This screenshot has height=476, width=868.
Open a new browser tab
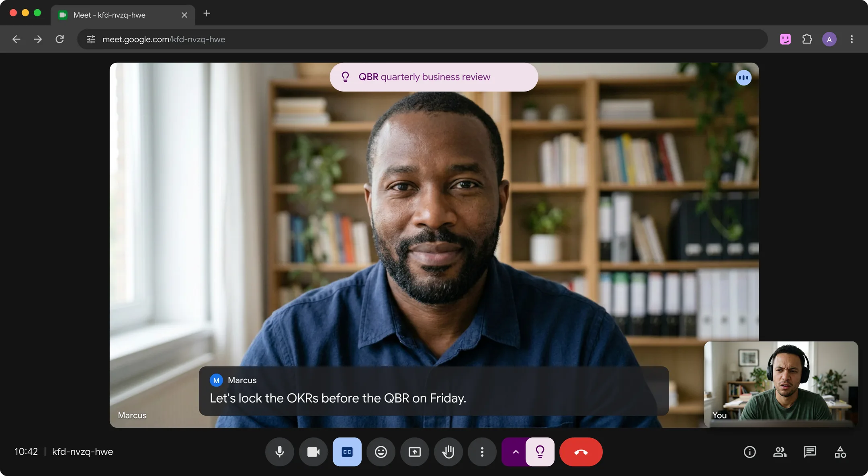click(x=207, y=14)
